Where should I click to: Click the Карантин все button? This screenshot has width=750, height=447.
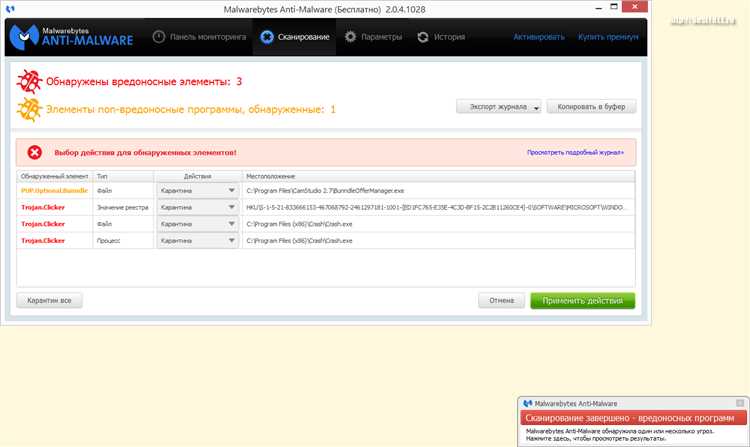(49, 300)
